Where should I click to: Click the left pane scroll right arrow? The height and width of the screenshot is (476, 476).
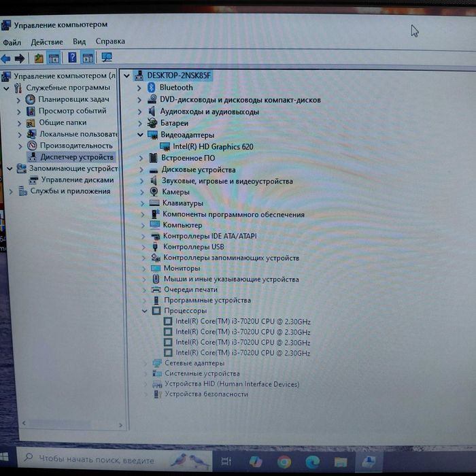click(121, 425)
